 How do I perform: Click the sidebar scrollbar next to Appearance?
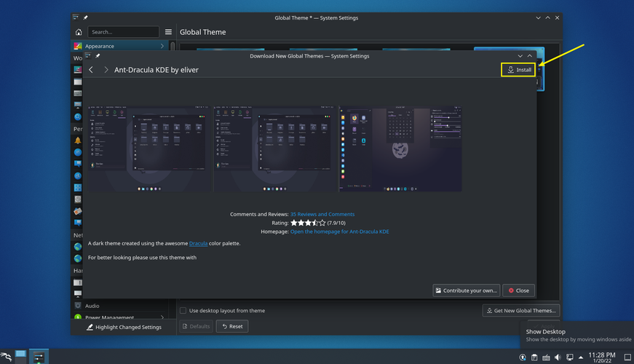(x=173, y=46)
